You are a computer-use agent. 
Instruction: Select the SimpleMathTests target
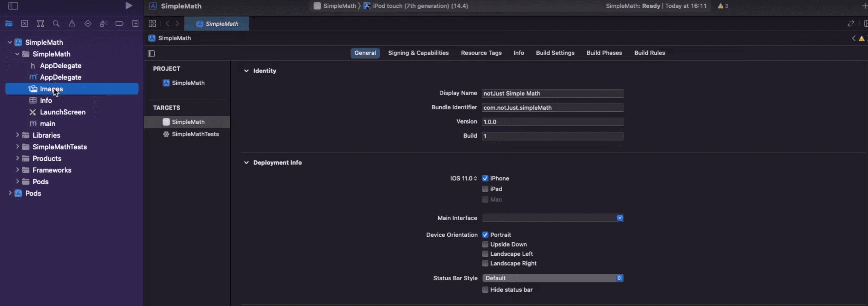pyautogui.click(x=195, y=134)
